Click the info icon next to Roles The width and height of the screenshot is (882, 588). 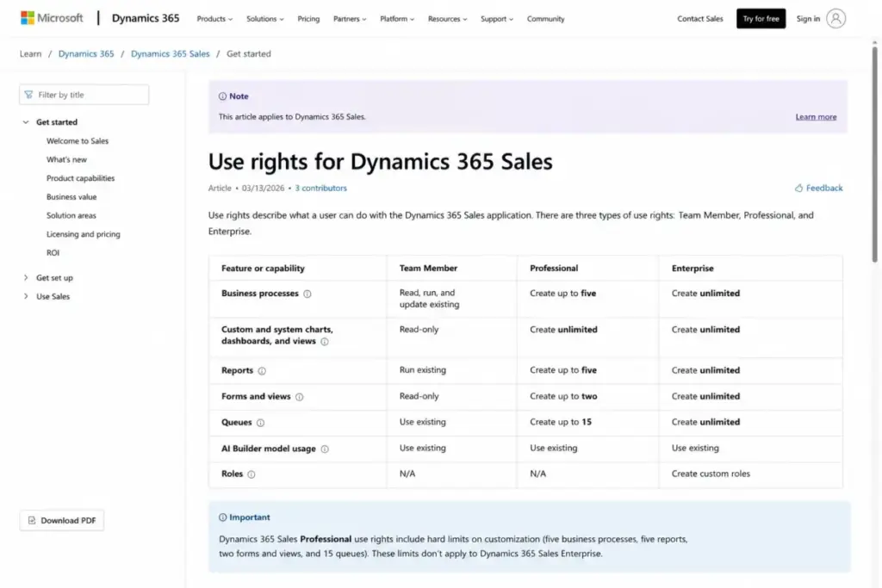click(252, 474)
